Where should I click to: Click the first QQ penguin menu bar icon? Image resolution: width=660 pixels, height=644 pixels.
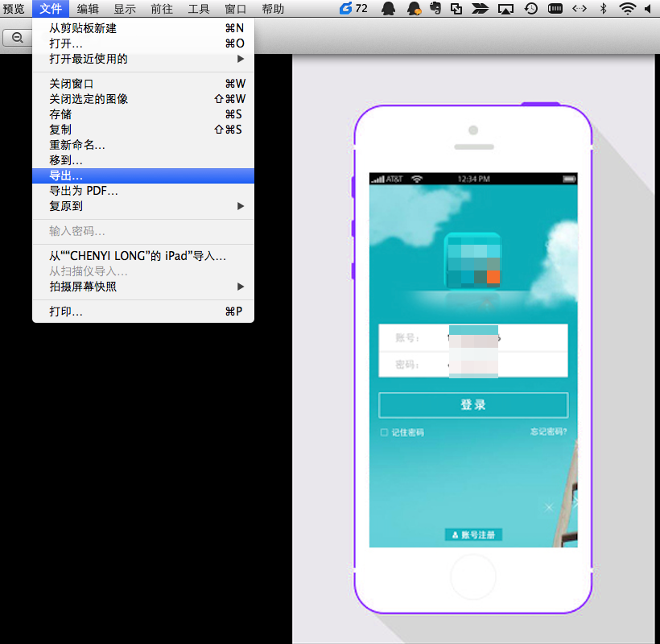tap(388, 8)
